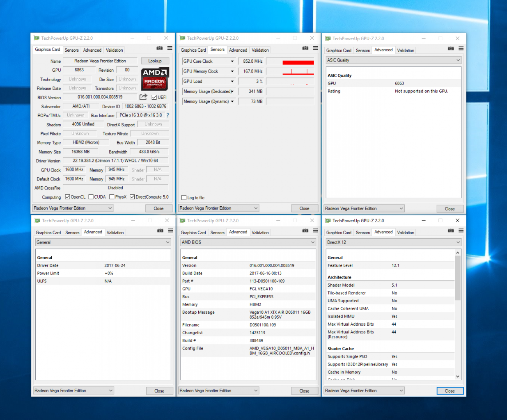
Task: Open the GPU Load sensor dropdown
Action: point(232,81)
